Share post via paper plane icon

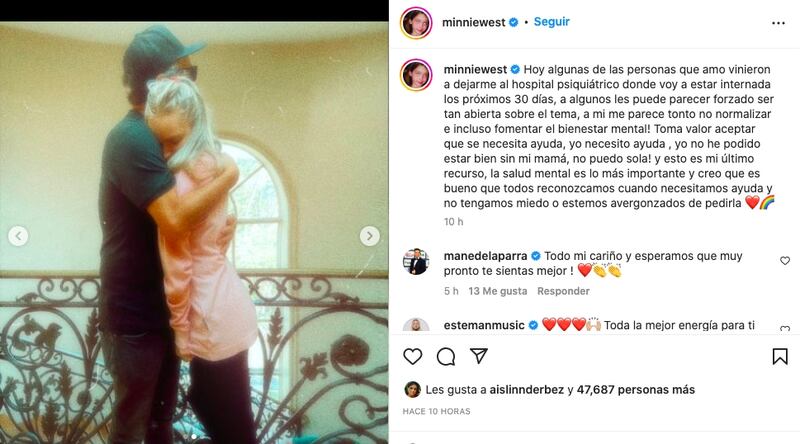coord(479,356)
